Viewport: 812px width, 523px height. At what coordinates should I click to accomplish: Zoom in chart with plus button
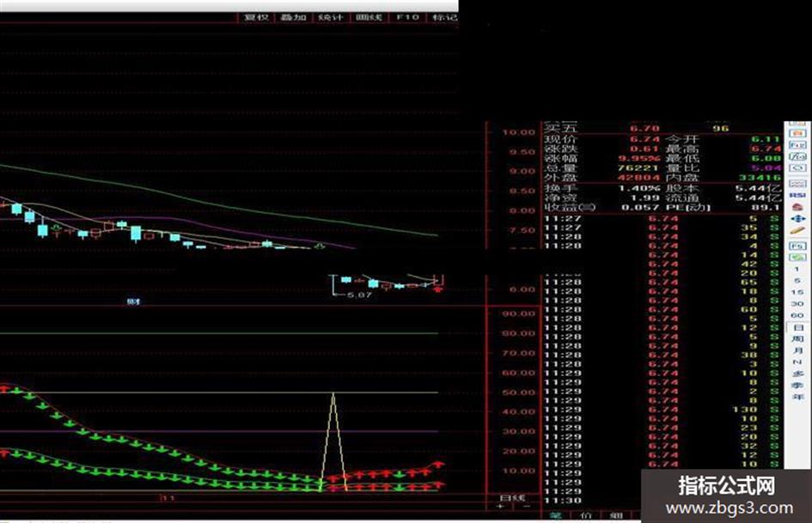500,506
